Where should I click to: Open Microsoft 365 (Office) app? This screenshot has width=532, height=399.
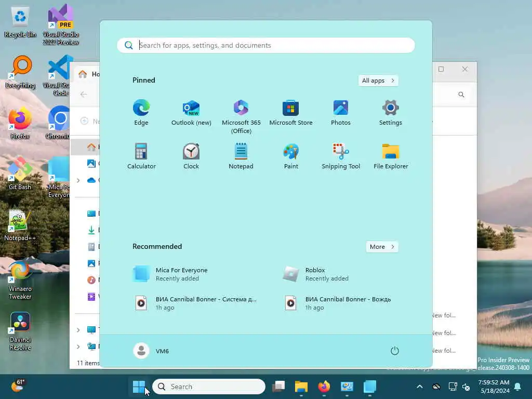pyautogui.click(x=241, y=117)
